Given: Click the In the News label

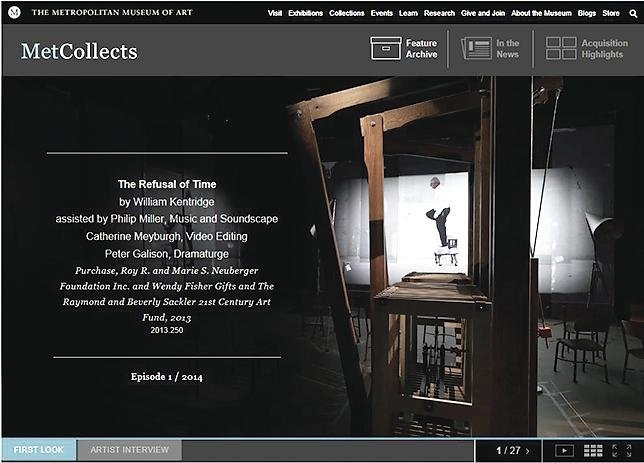Looking at the screenshot, I should [x=507, y=48].
